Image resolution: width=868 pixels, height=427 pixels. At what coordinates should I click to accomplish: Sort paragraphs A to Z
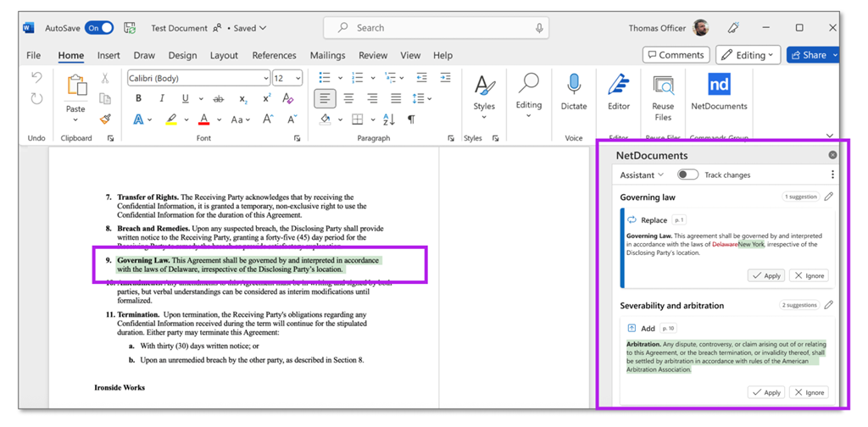388,119
